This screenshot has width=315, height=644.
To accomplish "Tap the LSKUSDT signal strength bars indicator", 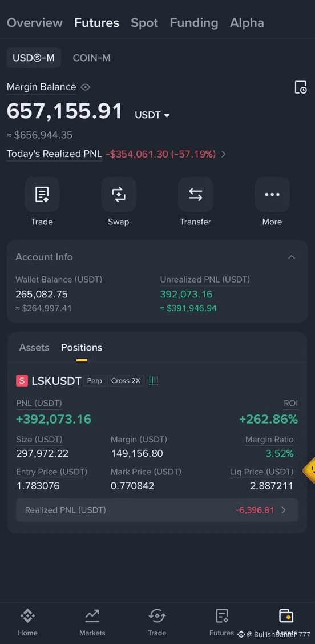I will (x=154, y=381).
